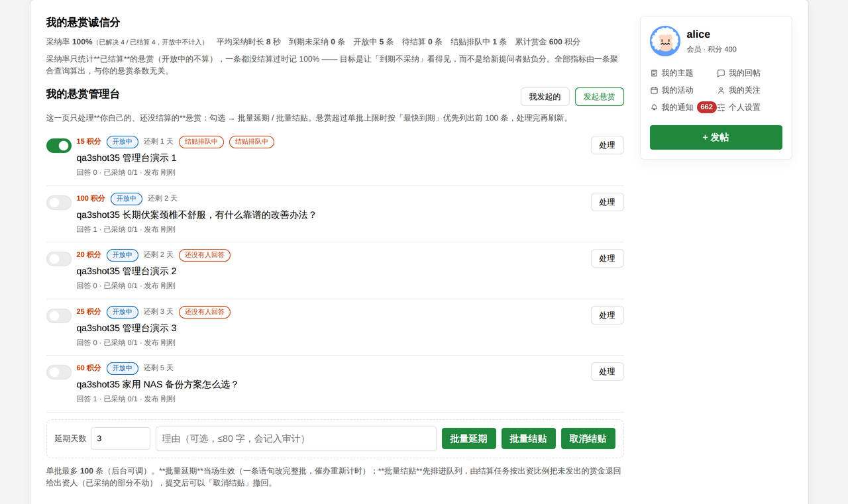Click the 60 积分 bounty amount
The height and width of the screenshot is (504, 848).
pos(89,368)
